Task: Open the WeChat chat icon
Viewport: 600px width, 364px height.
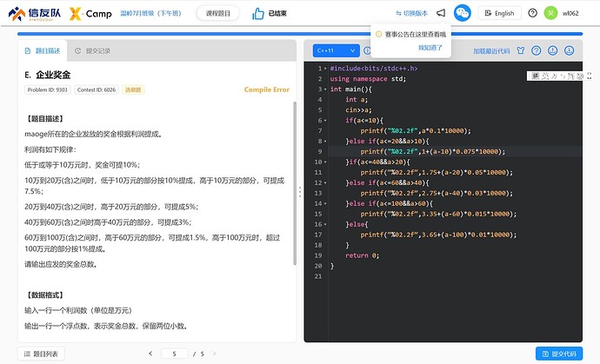Action: 463,13
